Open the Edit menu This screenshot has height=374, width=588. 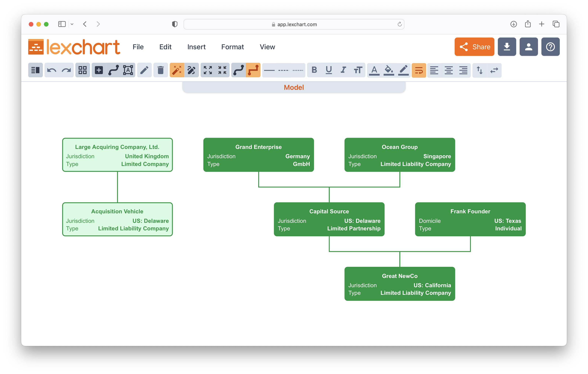[x=166, y=47]
